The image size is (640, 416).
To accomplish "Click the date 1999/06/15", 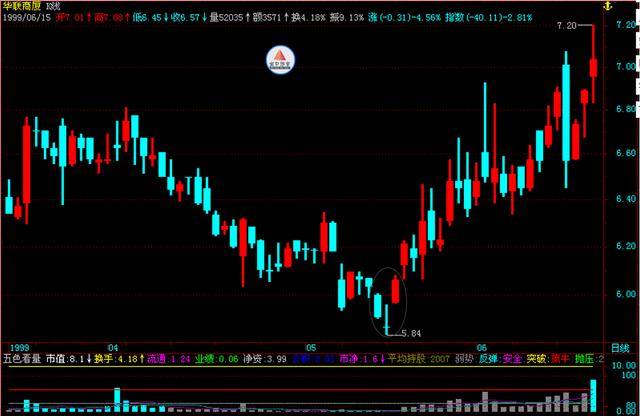I will (x=27, y=18).
